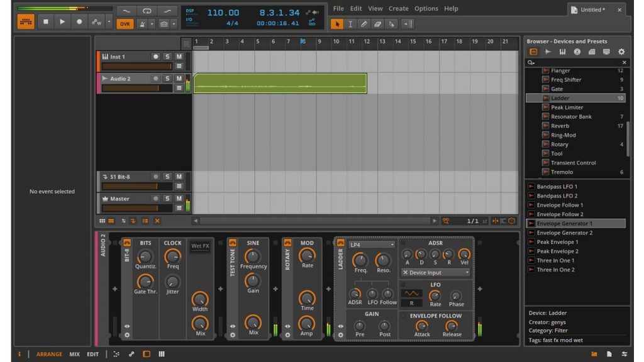This screenshot has height=362, width=644.
Task: Open browser Devices and Presets tab icon
Action: click(533, 52)
